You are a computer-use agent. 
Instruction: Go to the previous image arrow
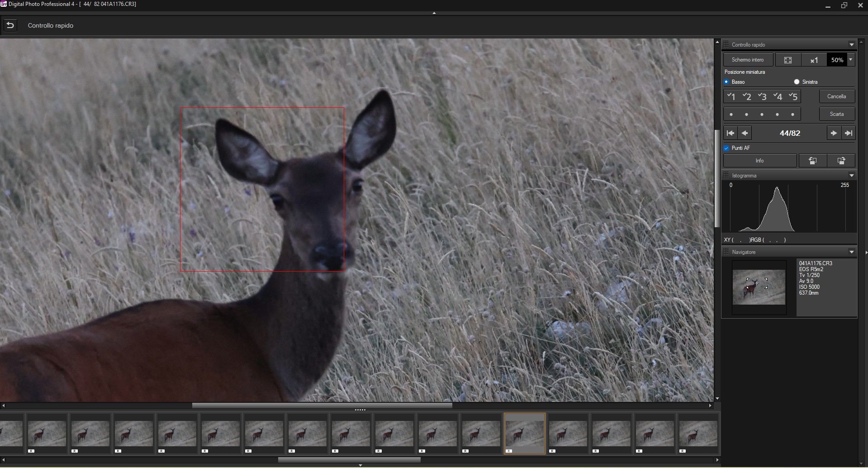[745, 133]
